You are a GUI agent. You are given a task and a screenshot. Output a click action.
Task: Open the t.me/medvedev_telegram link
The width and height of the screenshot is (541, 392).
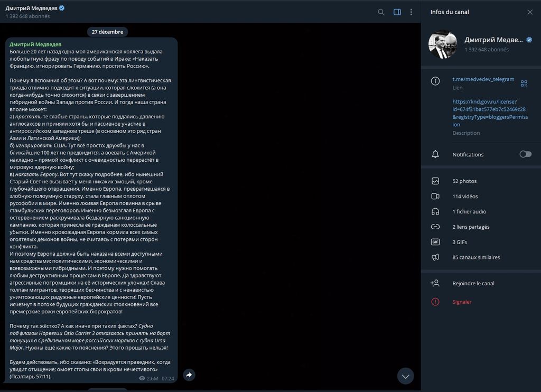(483, 79)
